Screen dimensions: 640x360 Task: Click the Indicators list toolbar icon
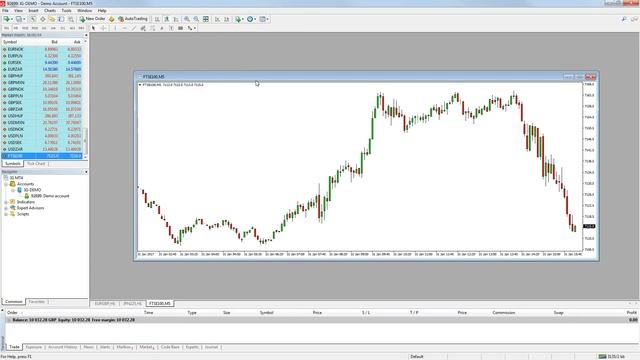click(238, 19)
